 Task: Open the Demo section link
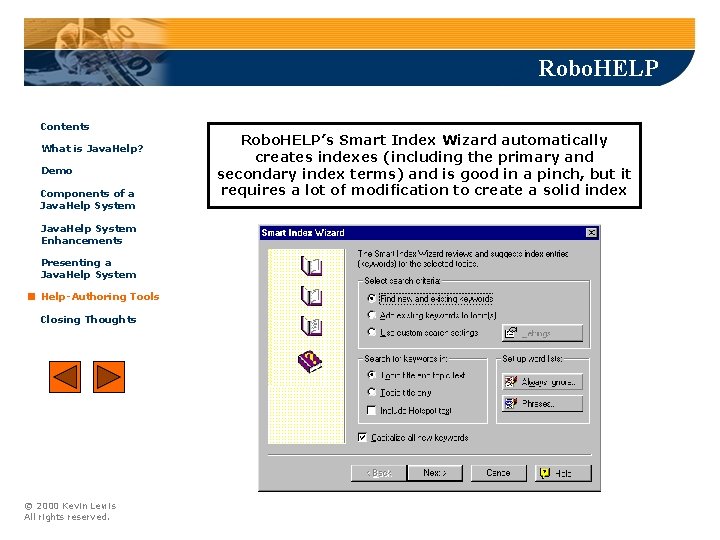pos(57,171)
